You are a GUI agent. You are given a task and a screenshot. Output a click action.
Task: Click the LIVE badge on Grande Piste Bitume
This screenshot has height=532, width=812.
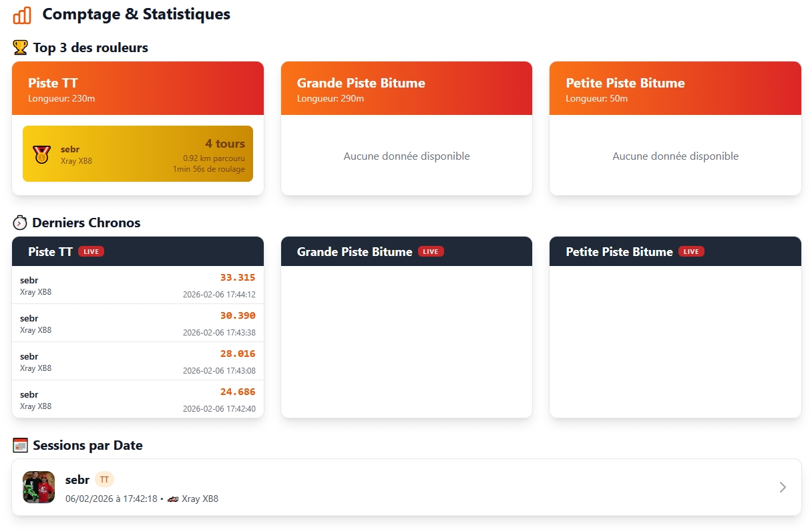[431, 252]
